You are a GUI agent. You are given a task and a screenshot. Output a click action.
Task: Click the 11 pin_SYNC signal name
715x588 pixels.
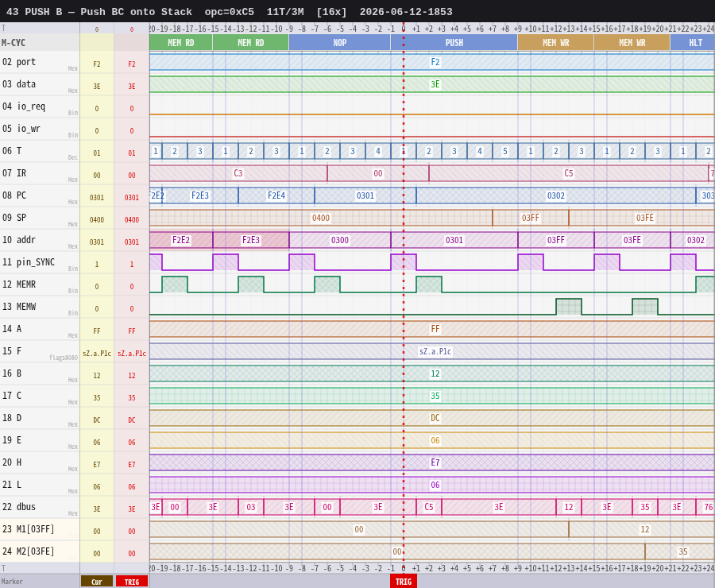(29, 262)
